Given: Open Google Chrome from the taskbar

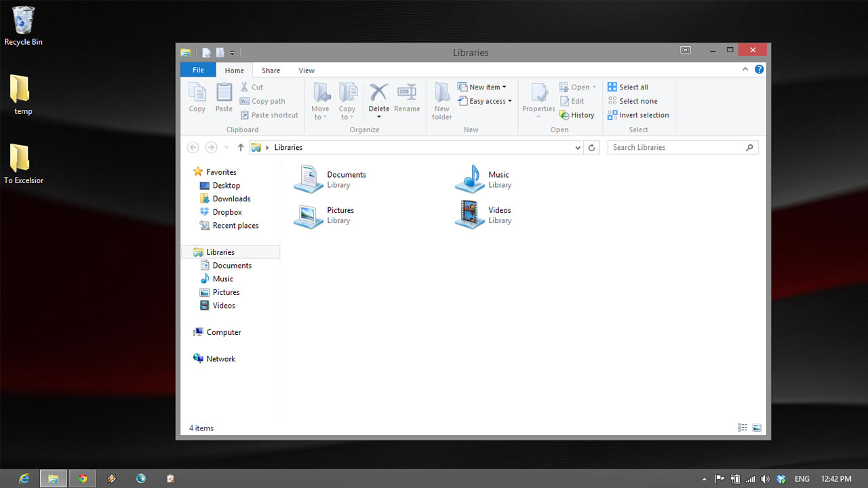Looking at the screenshot, I should (x=83, y=479).
